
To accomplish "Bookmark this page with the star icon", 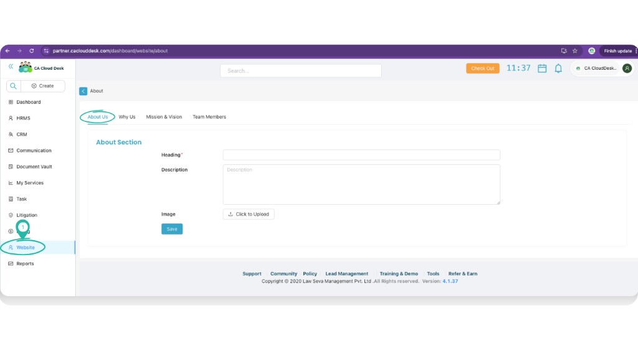I will 575,51.
